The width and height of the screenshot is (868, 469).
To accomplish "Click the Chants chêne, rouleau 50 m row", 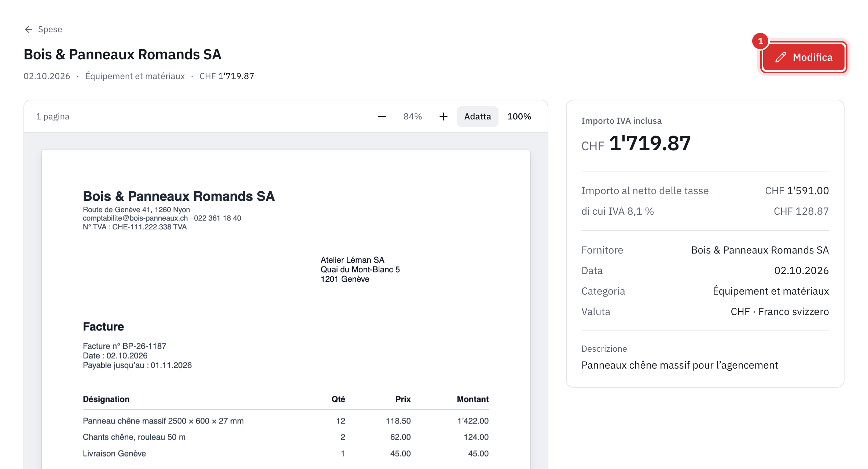I will click(286, 437).
